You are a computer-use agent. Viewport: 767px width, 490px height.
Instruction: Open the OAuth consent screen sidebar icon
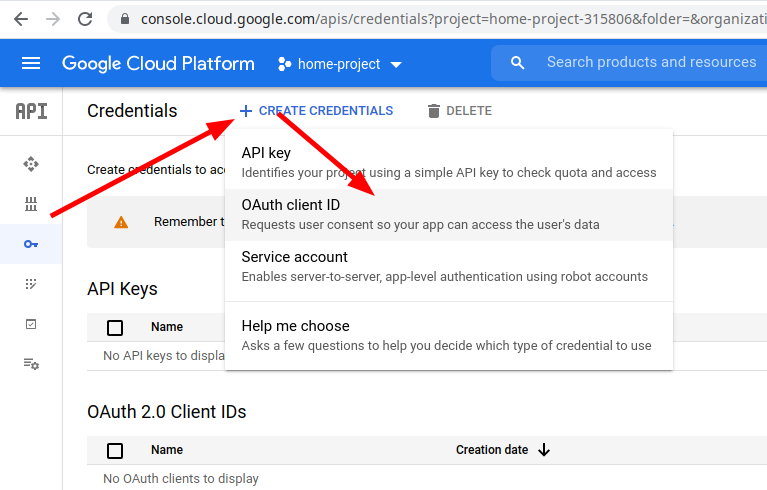31,284
